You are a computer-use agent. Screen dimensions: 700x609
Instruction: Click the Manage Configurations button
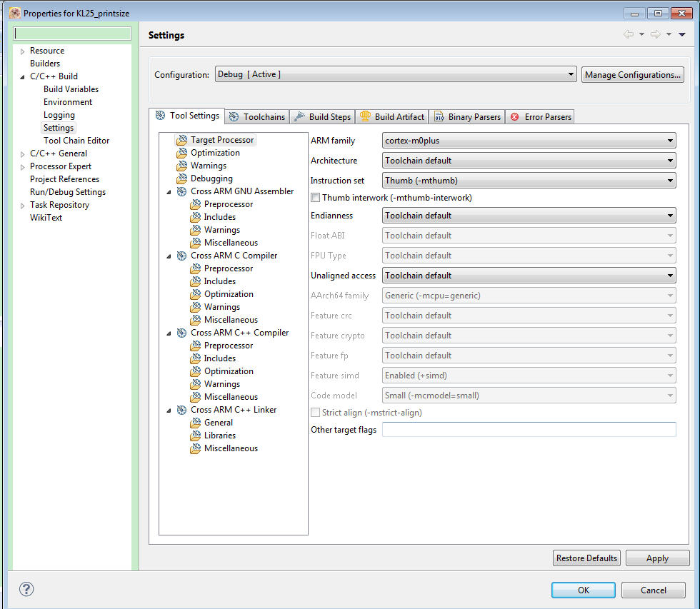point(633,74)
